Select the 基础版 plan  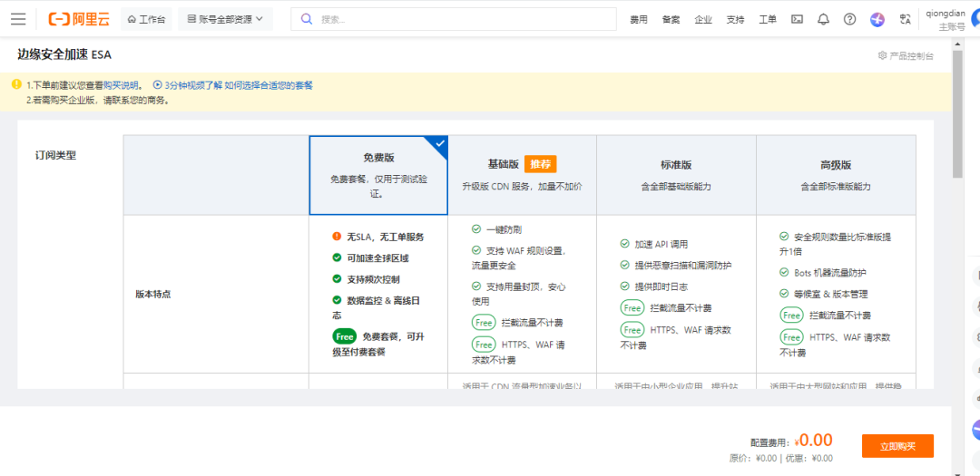coord(522,175)
